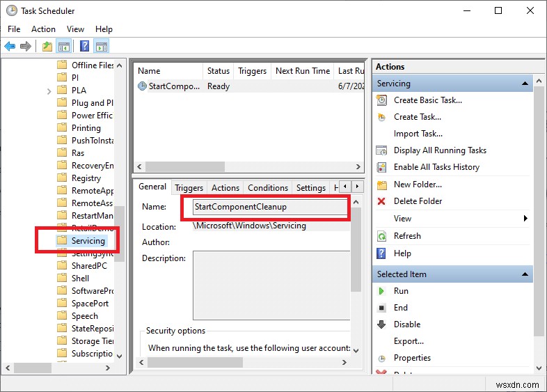Click the Servicing folder icon in tree

coord(62,240)
